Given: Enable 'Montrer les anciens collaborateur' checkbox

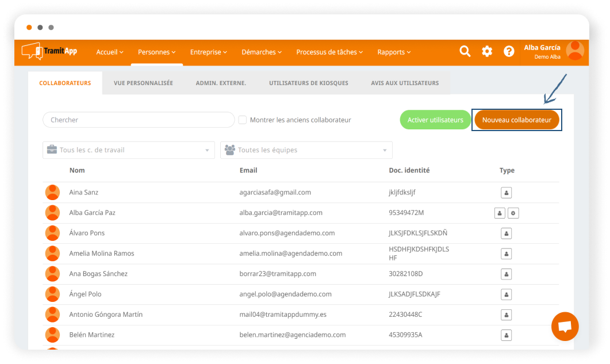Looking at the screenshot, I should 243,120.
